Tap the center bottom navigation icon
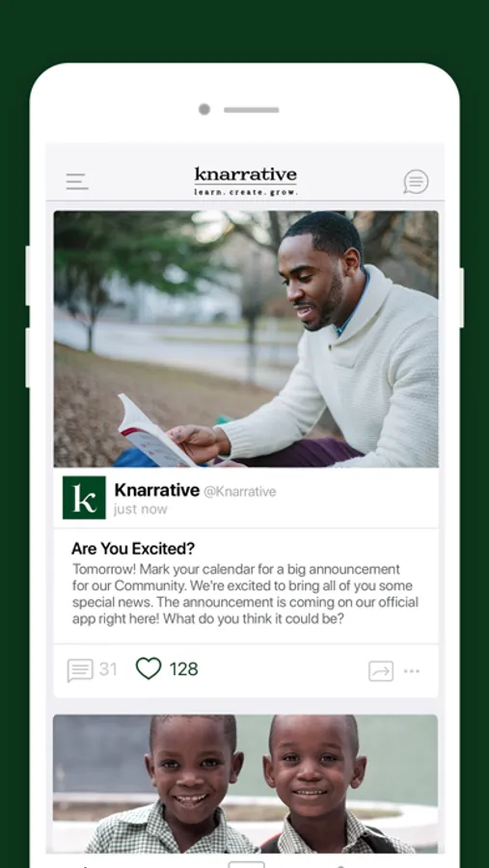This screenshot has height=868, width=489. click(x=246, y=865)
